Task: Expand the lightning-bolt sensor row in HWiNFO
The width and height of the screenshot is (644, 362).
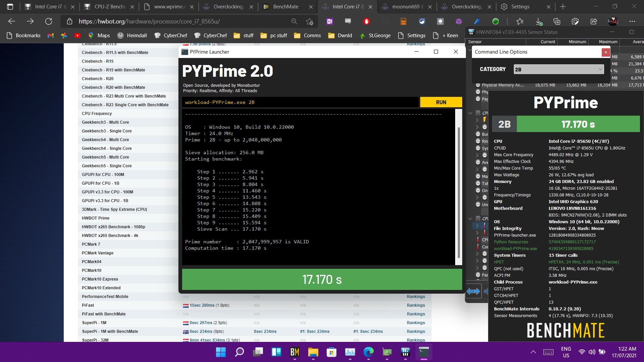Action: coord(477,120)
